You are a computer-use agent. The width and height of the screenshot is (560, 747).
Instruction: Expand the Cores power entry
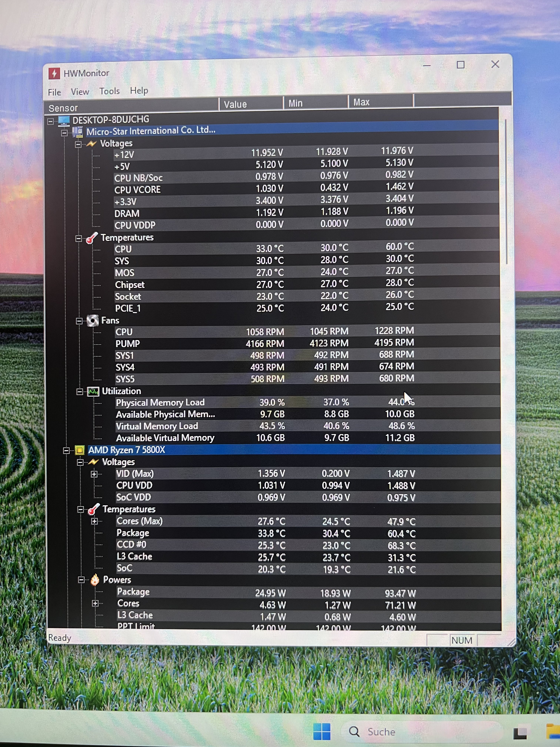pos(95,603)
